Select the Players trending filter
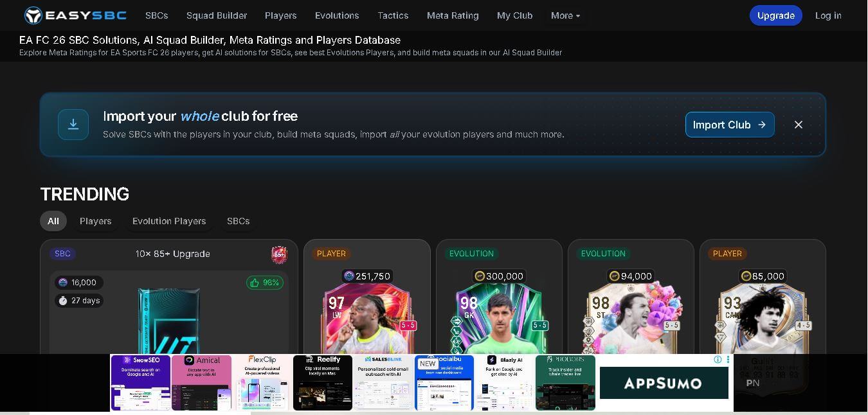The height and width of the screenshot is (415, 868). pos(96,221)
